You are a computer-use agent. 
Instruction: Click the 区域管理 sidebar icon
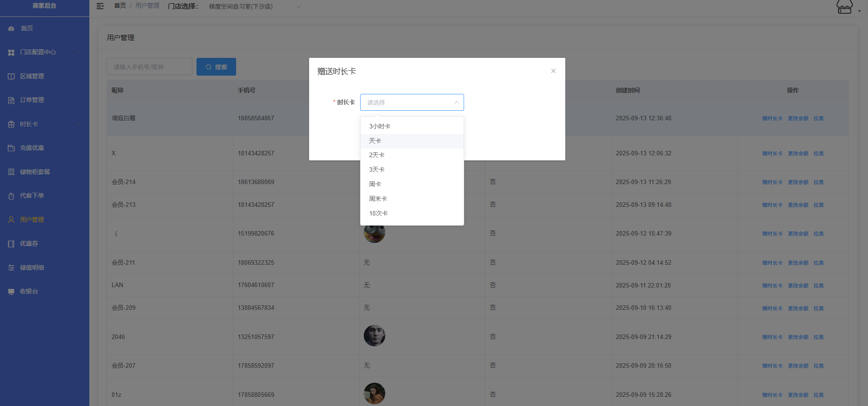click(11, 77)
